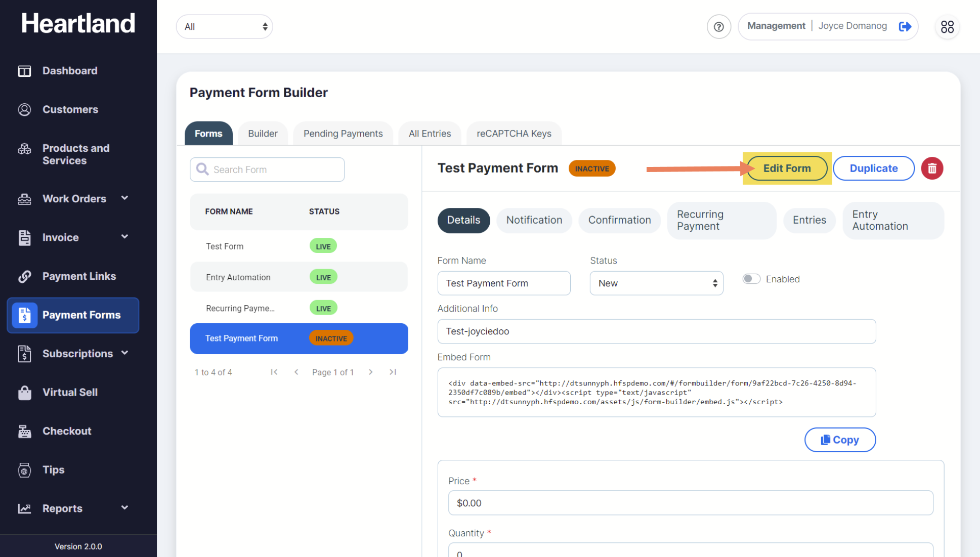Viewport: 980px width, 557px height.
Task: Toggle the Enabled switch
Action: (x=751, y=279)
